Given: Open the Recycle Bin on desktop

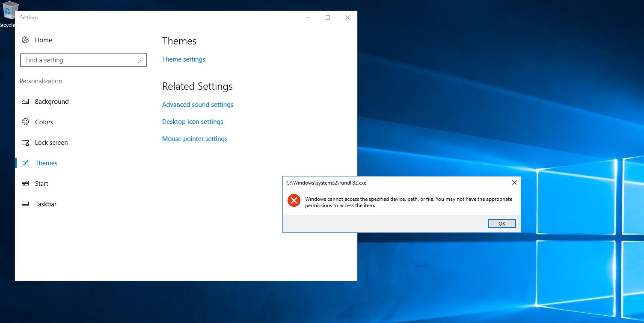Looking at the screenshot, I should (9, 11).
